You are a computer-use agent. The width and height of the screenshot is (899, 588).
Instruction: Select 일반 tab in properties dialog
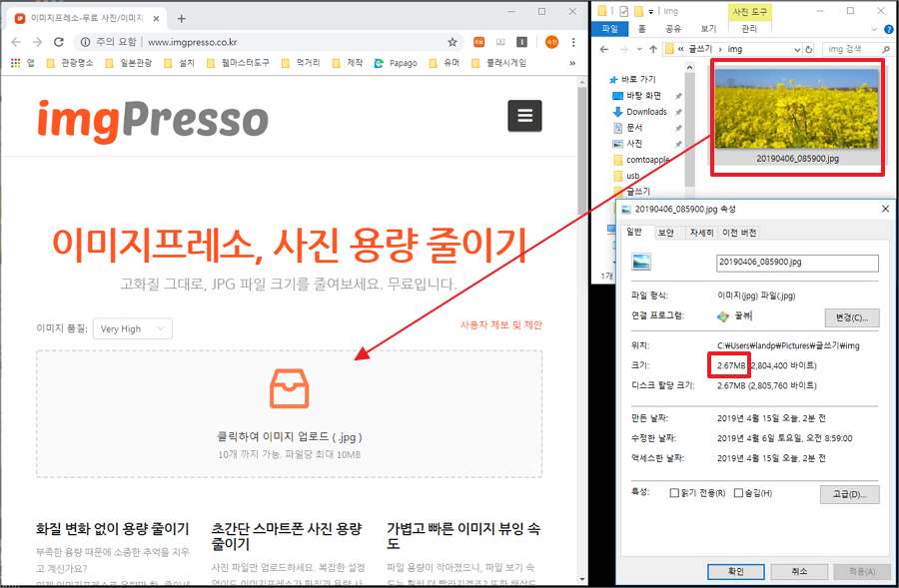point(634,232)
